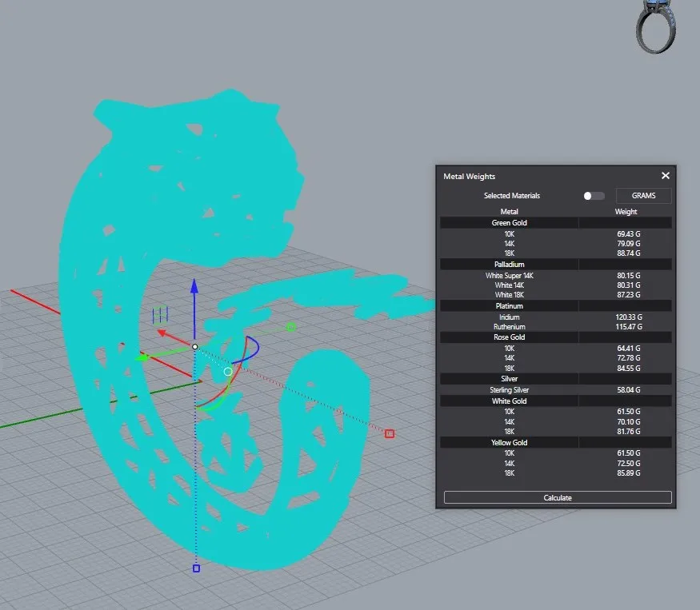Click the Metal column header
The image size is (700, 610).
[509, 212]
